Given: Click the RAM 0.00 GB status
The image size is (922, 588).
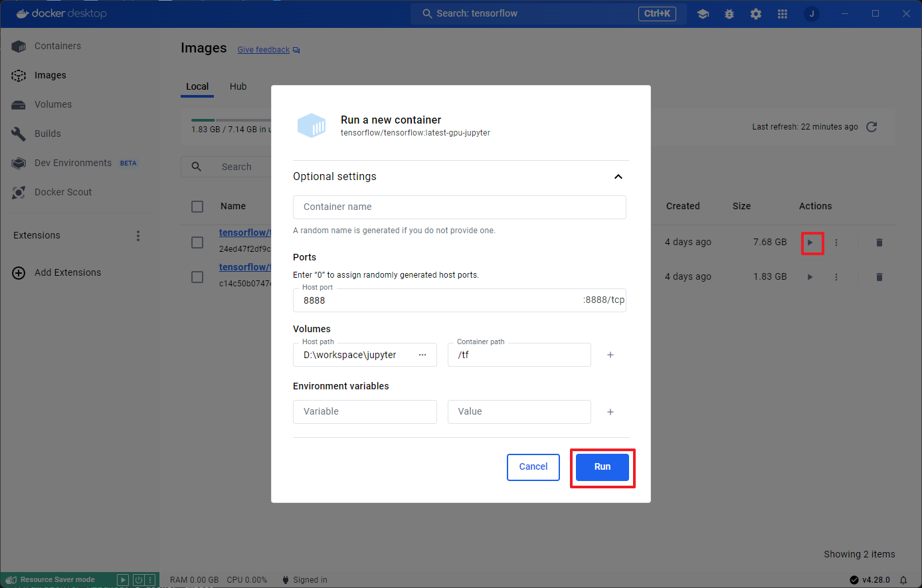Looking at the screenshot, I should tap(195, 580).
